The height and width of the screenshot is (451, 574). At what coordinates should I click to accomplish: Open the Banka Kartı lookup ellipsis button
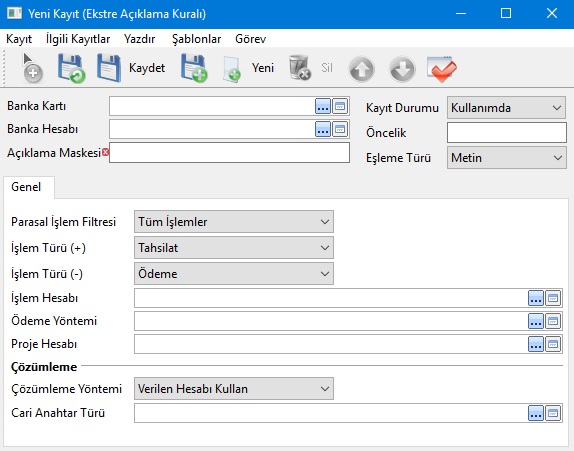coord(323,107)
